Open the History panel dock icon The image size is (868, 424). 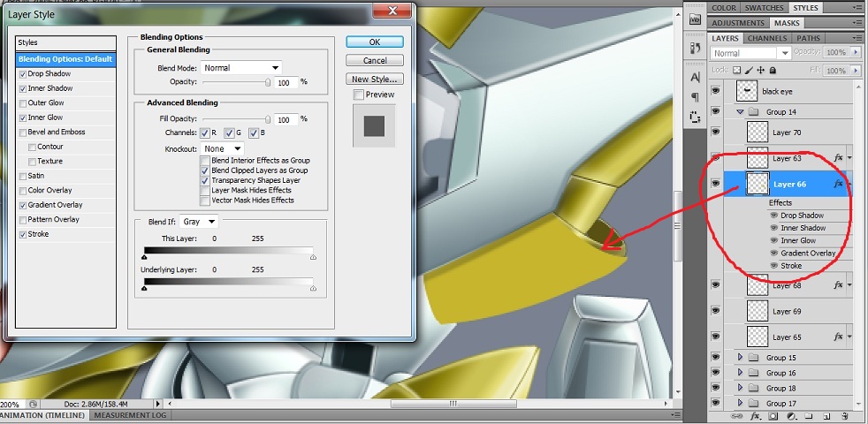695,49
